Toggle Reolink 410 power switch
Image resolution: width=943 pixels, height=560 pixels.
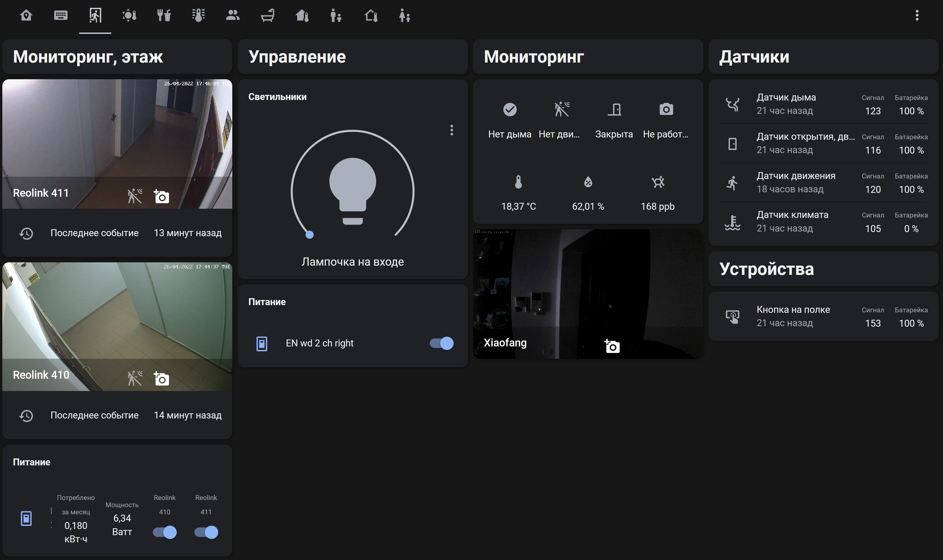pyautogui.click(x=165, y=532)
